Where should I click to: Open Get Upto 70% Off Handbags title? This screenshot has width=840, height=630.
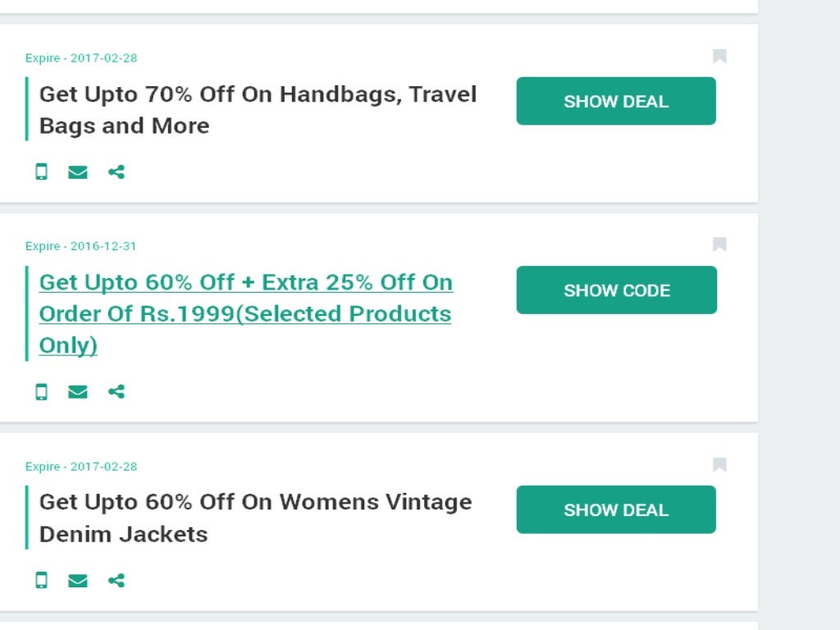(258, 109)
